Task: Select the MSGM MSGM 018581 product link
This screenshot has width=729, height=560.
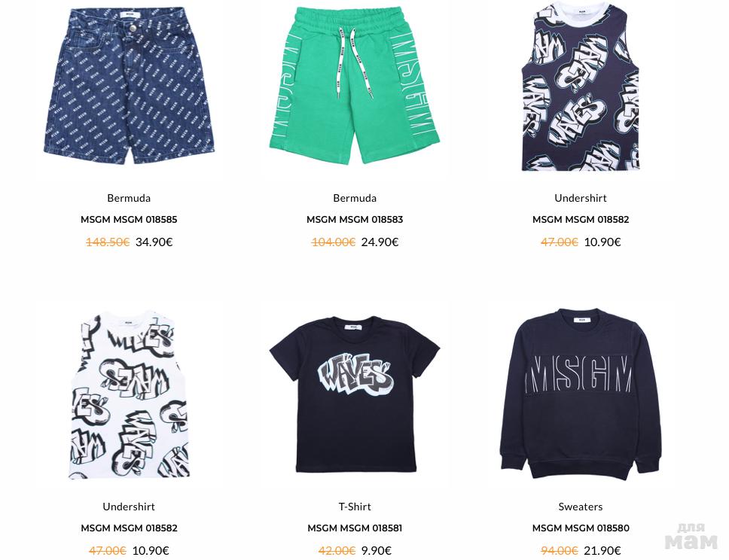Action: [x=354, y=528]
